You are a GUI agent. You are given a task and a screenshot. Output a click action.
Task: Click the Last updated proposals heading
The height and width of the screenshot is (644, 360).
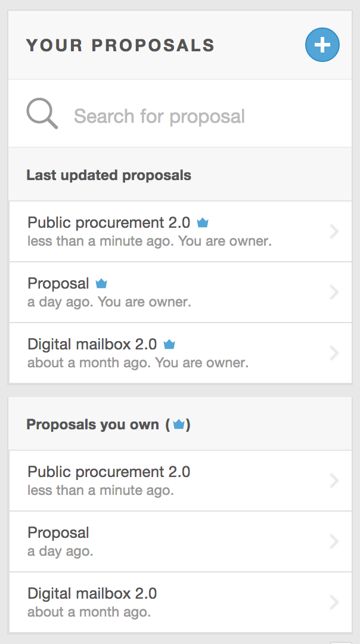point(109,175)
